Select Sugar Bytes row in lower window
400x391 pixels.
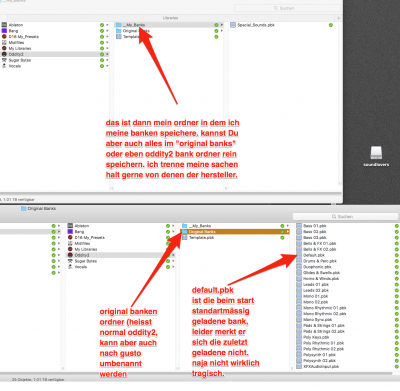(121, 261)
